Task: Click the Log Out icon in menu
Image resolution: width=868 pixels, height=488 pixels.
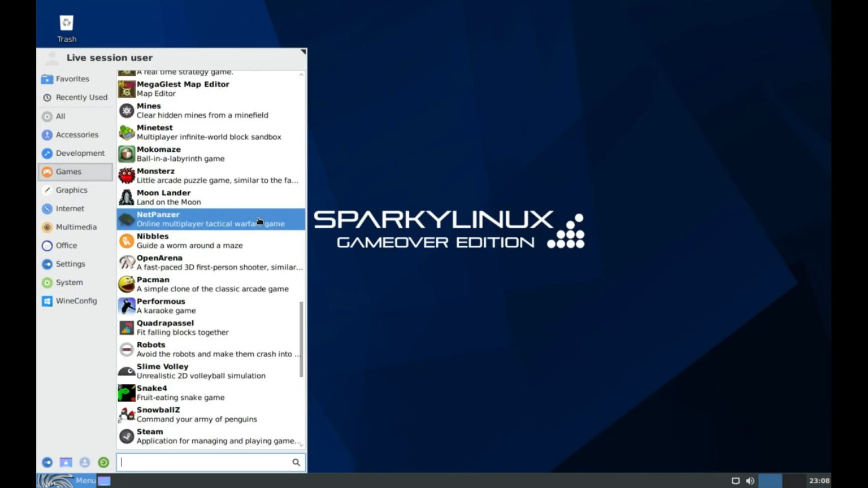Action: (103, 463)
